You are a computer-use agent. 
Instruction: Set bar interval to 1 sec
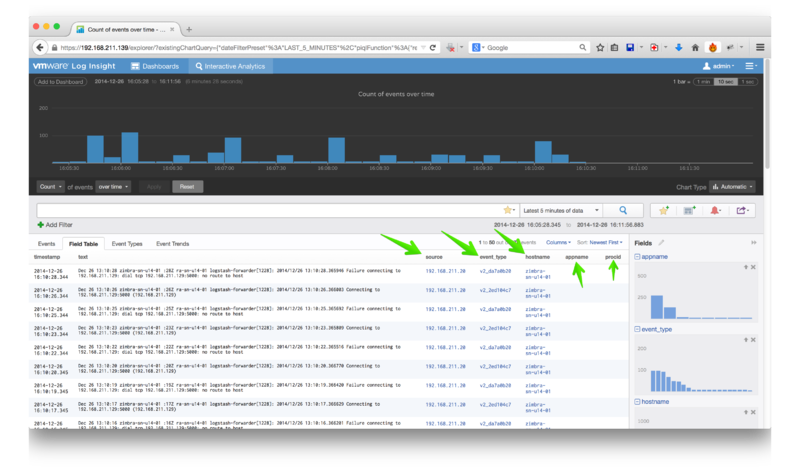[x=746, y=81]
